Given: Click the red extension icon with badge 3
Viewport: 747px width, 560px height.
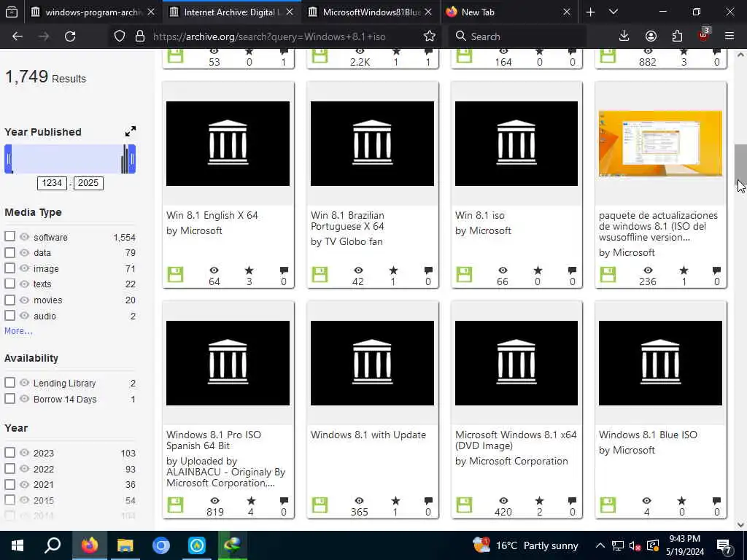Looking at the screenshot, I should (704, 35).
